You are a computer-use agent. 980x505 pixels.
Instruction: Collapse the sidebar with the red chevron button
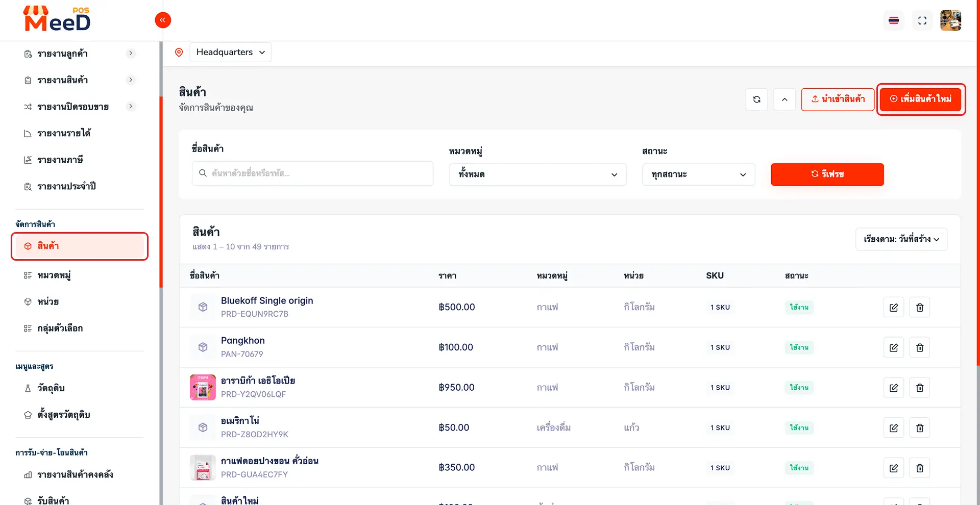[x=163, y=20]
